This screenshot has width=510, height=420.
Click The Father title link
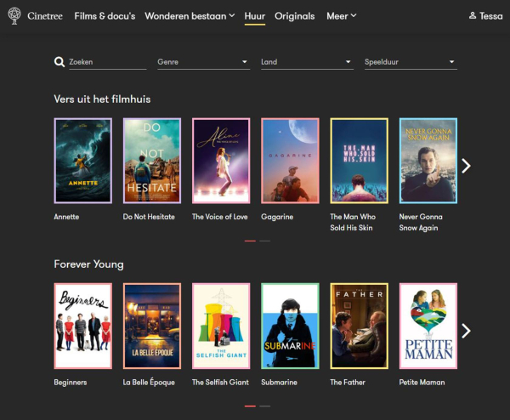click(348, 383)
